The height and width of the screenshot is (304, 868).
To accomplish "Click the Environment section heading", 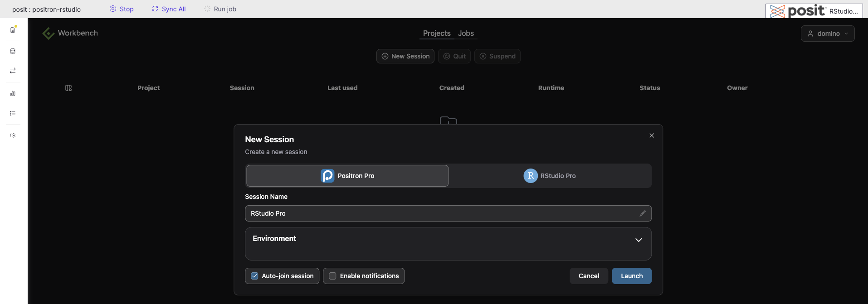I will click(x=274, y=239).
